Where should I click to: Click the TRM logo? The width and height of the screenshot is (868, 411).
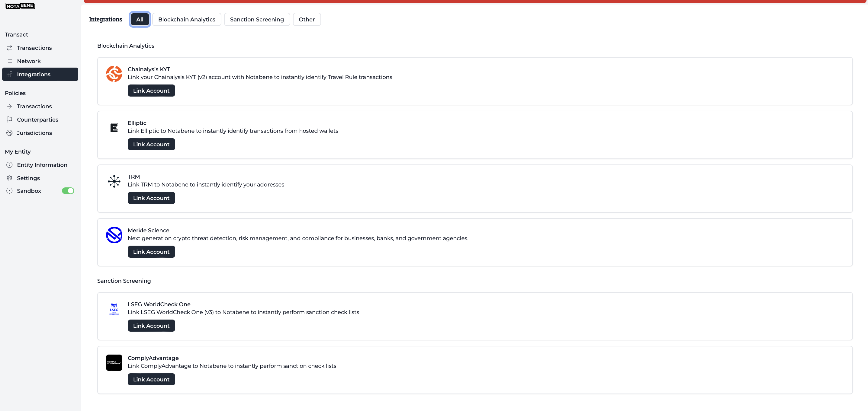pos(114,181)
